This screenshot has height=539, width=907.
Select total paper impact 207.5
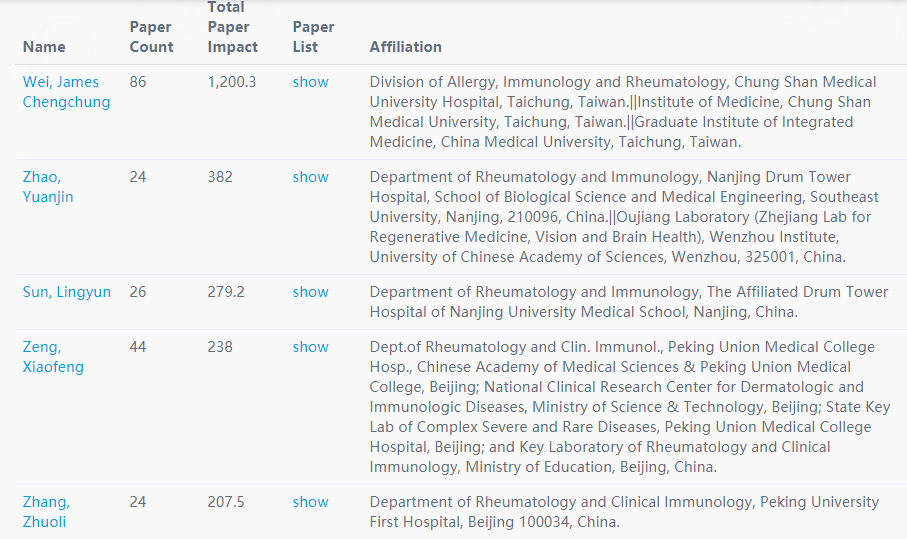click(226, 502)
